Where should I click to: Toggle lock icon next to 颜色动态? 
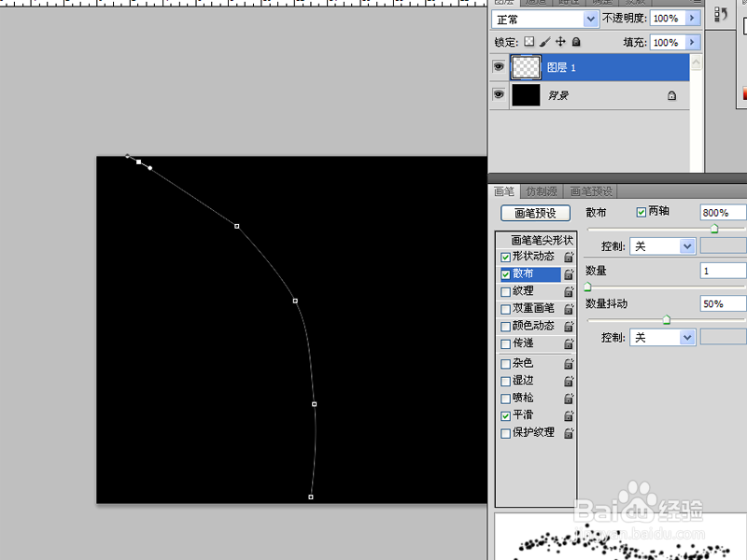coord(569,326)
